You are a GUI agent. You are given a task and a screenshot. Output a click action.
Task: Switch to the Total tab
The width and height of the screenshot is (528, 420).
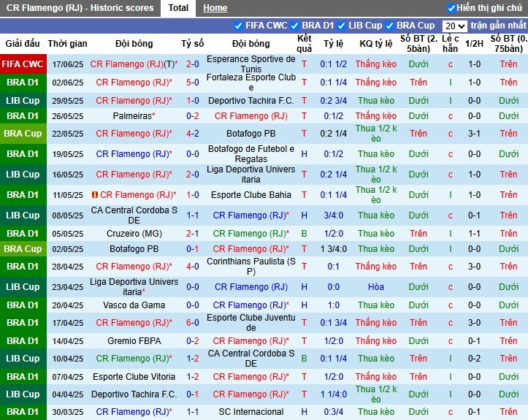[178, 8]
